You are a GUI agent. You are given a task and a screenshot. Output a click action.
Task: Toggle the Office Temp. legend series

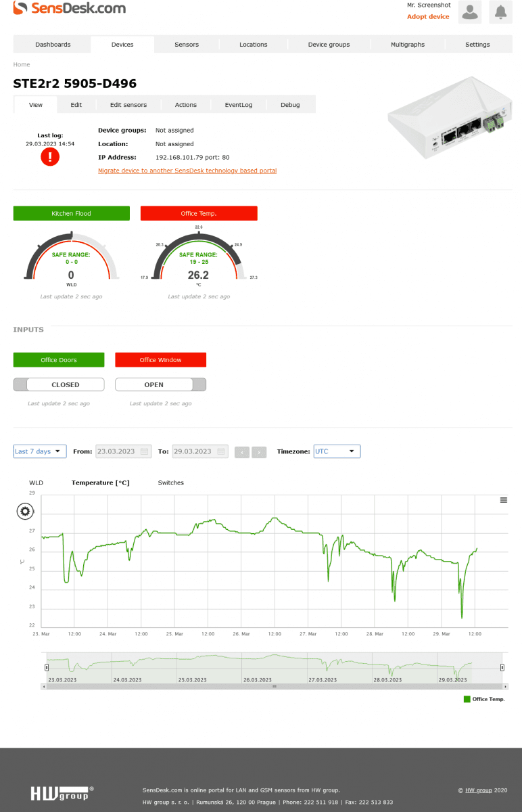pyautogui.click(x=484, y=699)
